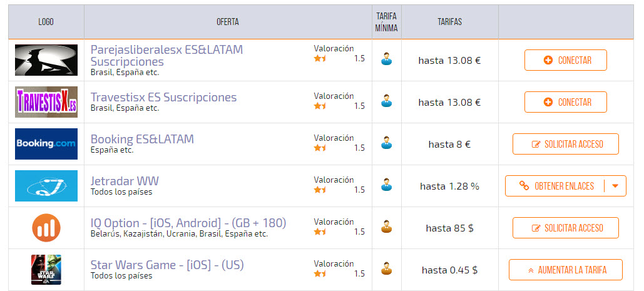Click the Oferta column header
This screenshot has width=644, height=291.
(x=228, y=22)
